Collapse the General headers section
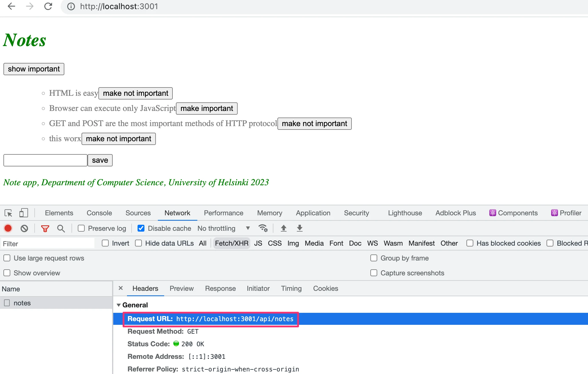Viewport: 588px width, 374px height. point(118,305)
